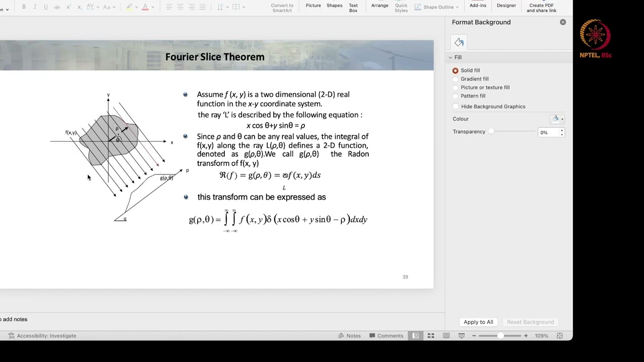Click Create PDF and share link

coord(541,8)
